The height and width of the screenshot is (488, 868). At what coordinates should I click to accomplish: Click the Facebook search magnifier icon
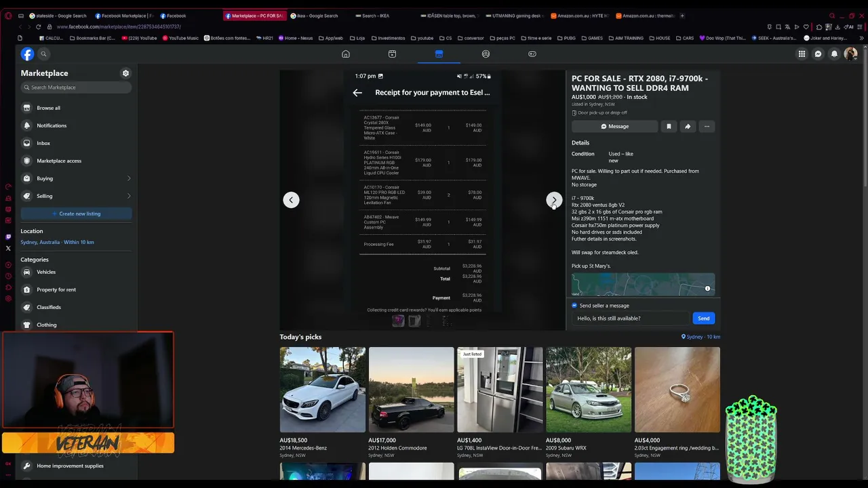[x=43, y=54]
